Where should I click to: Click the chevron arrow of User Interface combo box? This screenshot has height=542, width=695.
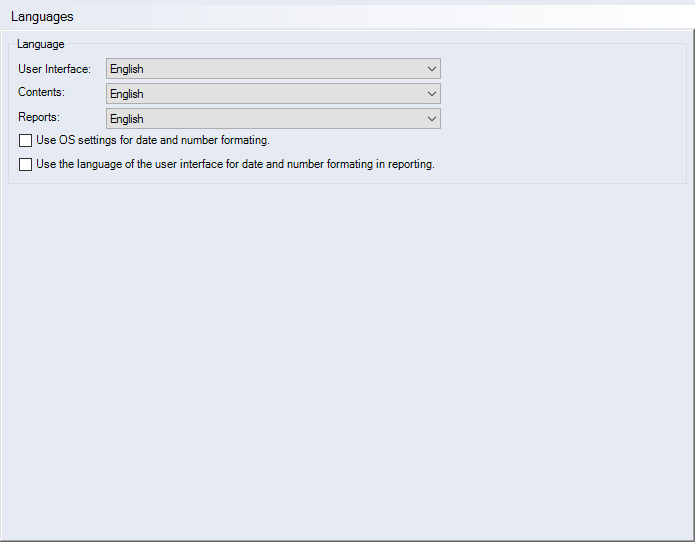431,69
